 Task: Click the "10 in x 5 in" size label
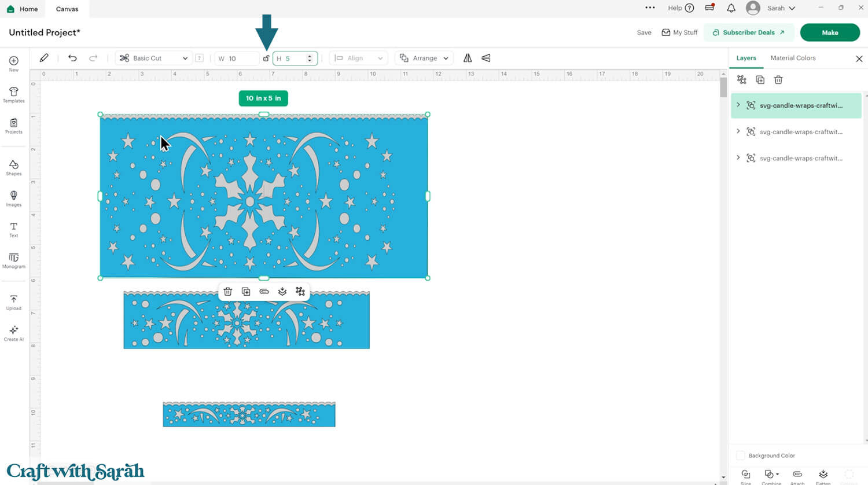(263, 98)
